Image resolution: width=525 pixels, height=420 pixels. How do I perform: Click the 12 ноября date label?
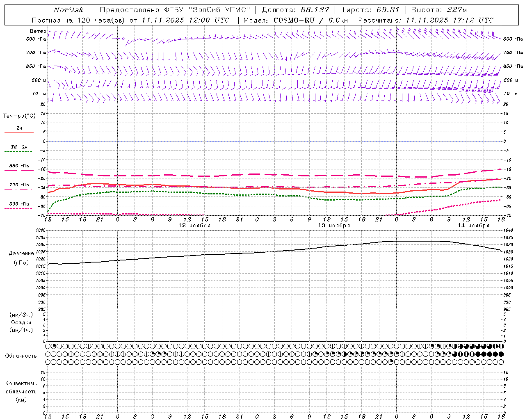point(194,226)
